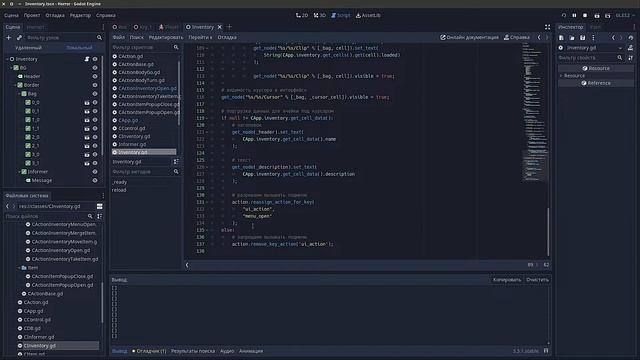Open the group icon on node 1_1
Image resolution: width=640 pixels, height=360 pixels.
pyautogui.click(x=87, y=129)
